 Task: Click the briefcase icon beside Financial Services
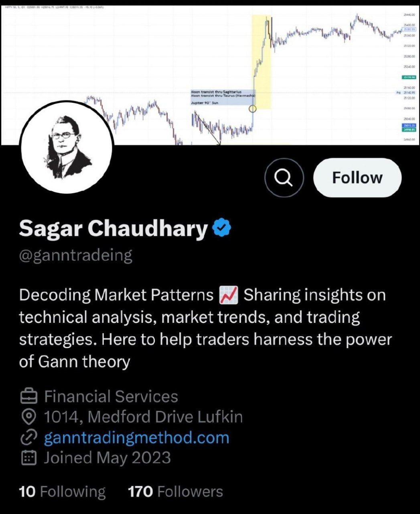28,397
